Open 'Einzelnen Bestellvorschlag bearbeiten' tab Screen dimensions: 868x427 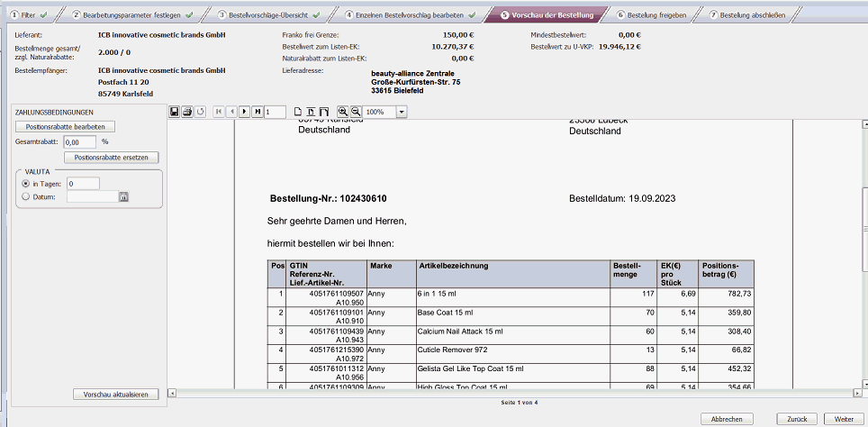[411, 15]
